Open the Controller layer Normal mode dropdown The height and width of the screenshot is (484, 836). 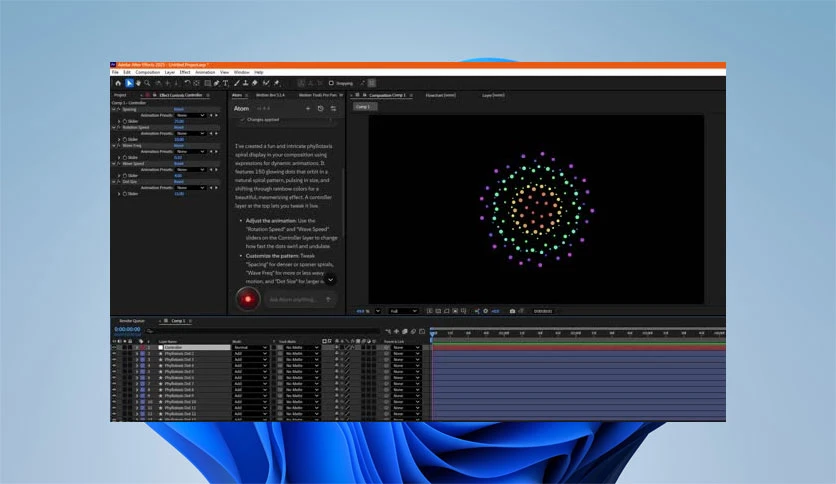point(250,348)
